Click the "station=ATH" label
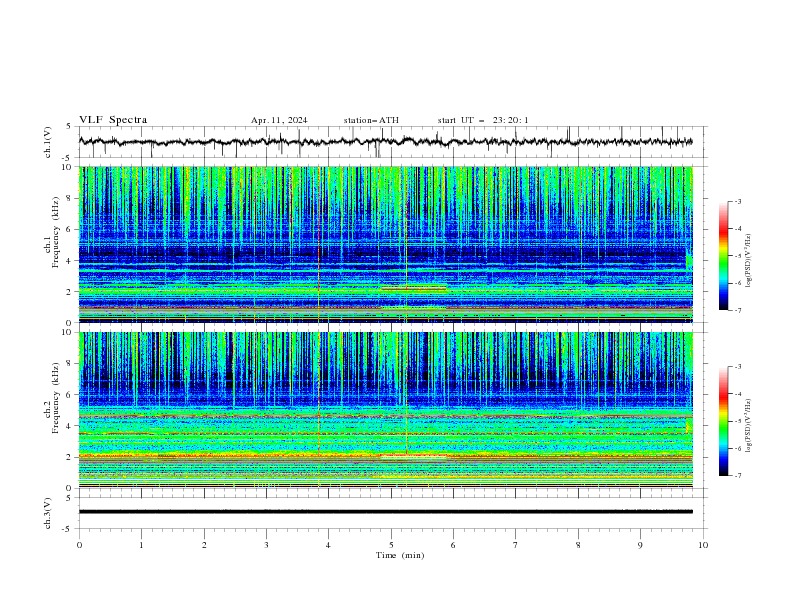This screenshot has height=612, width=792. coord(371,120)
